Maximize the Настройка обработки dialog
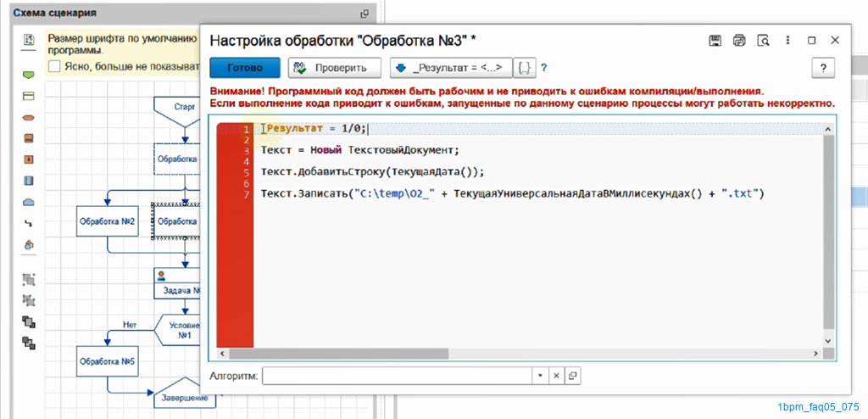The width and height of the screenshot is (868, 419). coord(811,41)
